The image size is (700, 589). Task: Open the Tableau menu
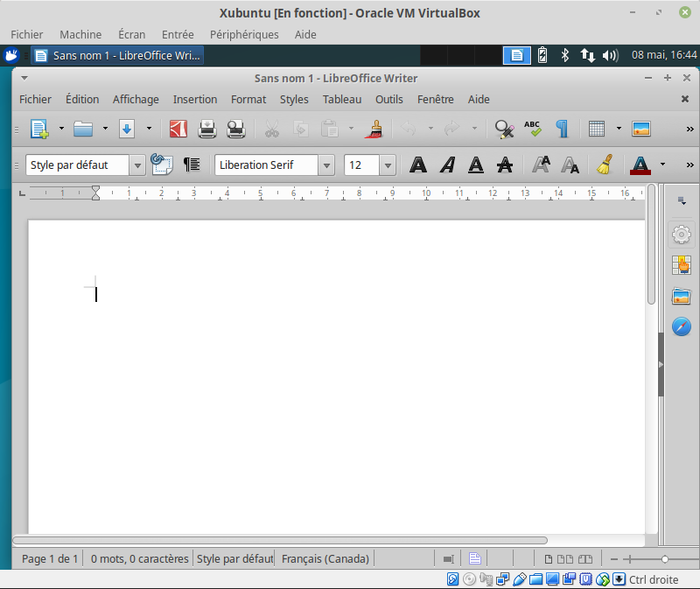pyautogui.click(x=341, y=99)
